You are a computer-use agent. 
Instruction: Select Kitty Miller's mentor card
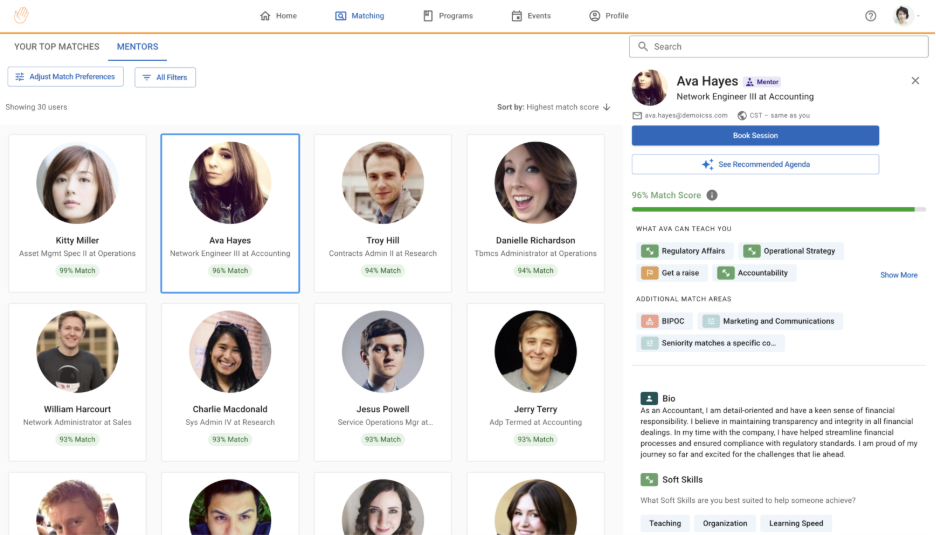tap(77, 213)
